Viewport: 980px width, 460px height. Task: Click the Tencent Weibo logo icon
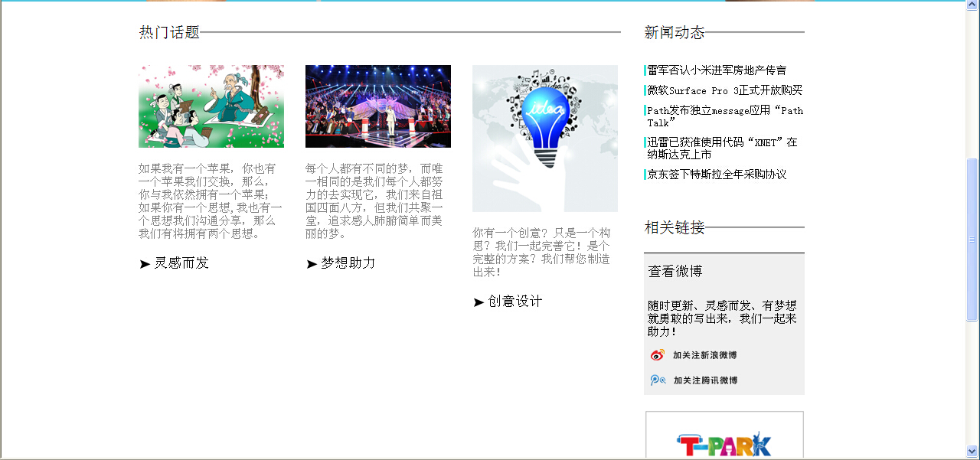click(657, 380)
